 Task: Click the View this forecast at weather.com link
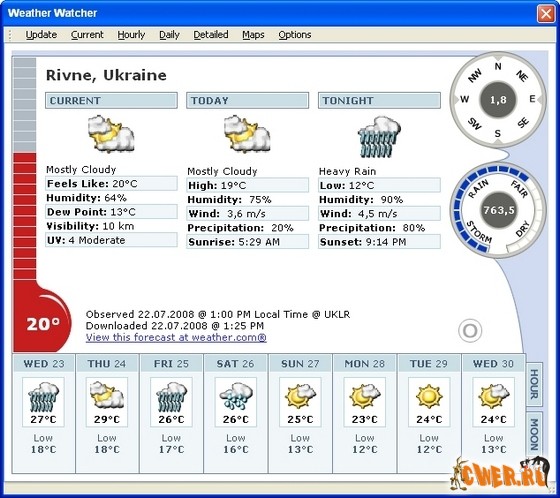pos(176,337)
